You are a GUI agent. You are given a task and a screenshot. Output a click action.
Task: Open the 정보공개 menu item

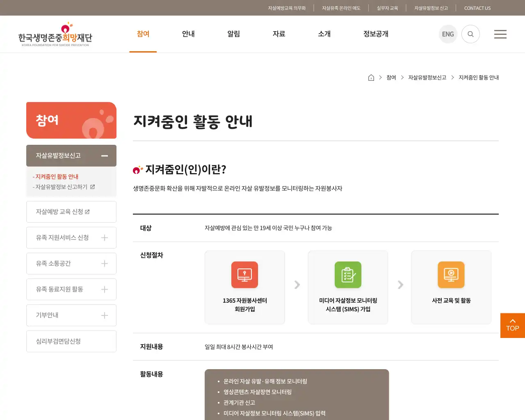coord(375,34)
